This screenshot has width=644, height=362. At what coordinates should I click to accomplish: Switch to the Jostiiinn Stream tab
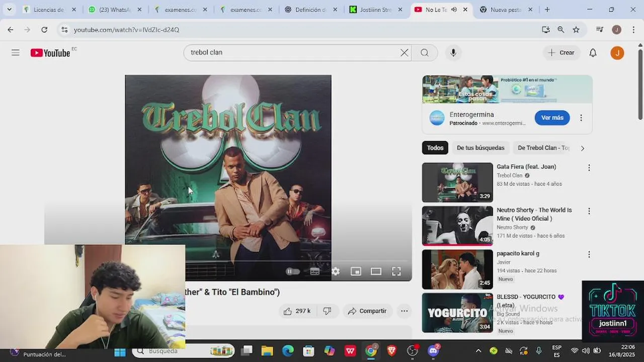[375, 10]
